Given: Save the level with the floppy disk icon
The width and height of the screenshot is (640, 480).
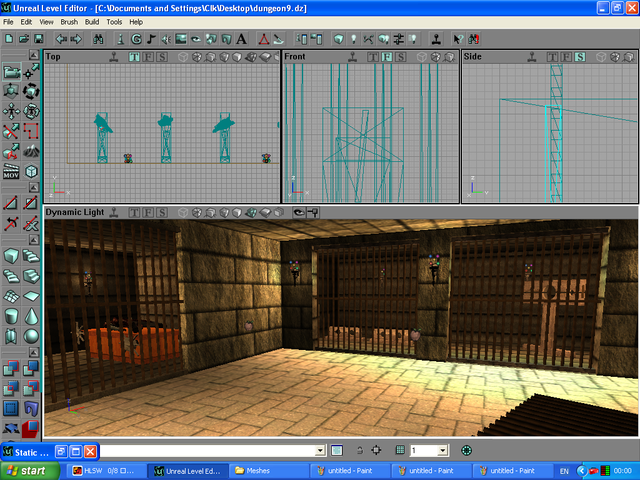Looking at the screenshot, I should (37, 39).
